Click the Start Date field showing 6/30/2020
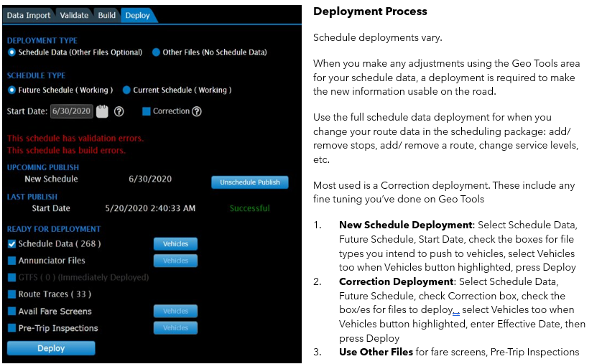Screen dimensions: 602x364 [71, 111]
